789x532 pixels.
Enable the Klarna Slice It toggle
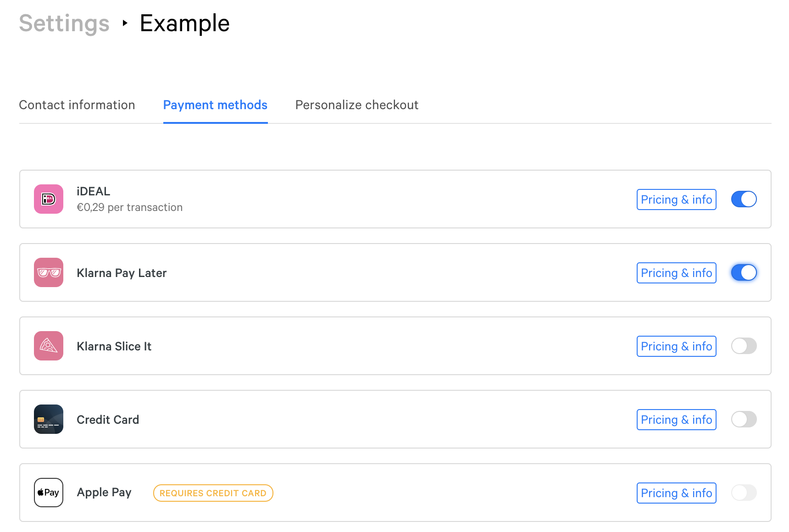point(744,346)
